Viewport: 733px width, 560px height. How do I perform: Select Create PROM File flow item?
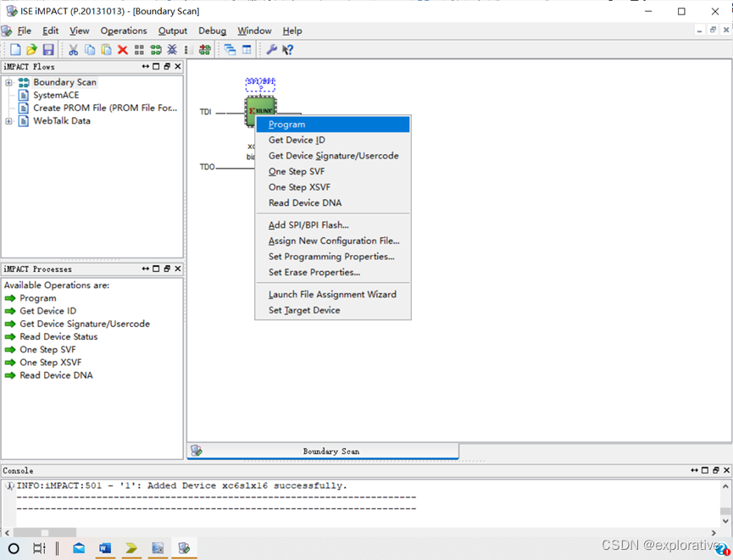[105, 108]
